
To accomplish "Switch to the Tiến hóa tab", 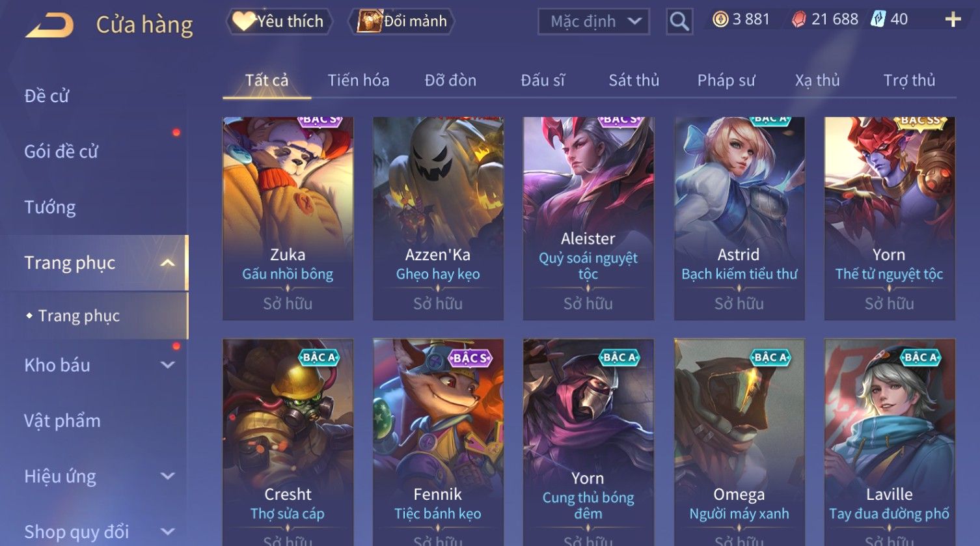I will (x=359, y=81).
